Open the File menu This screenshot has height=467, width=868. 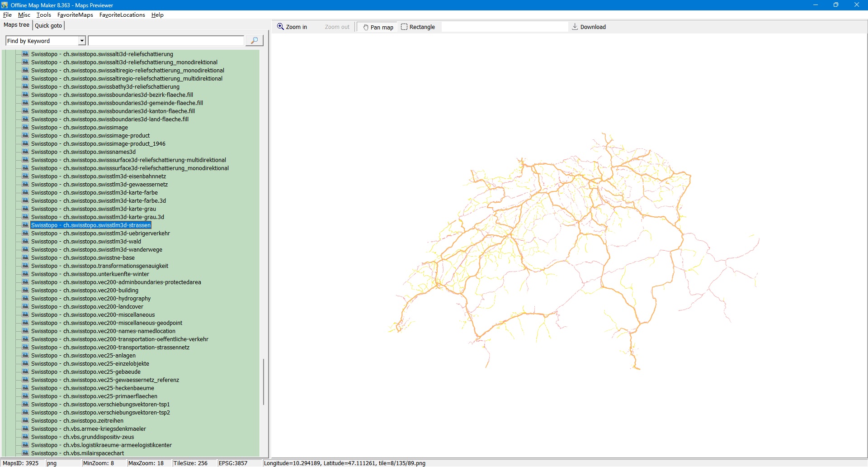(7, 15)
